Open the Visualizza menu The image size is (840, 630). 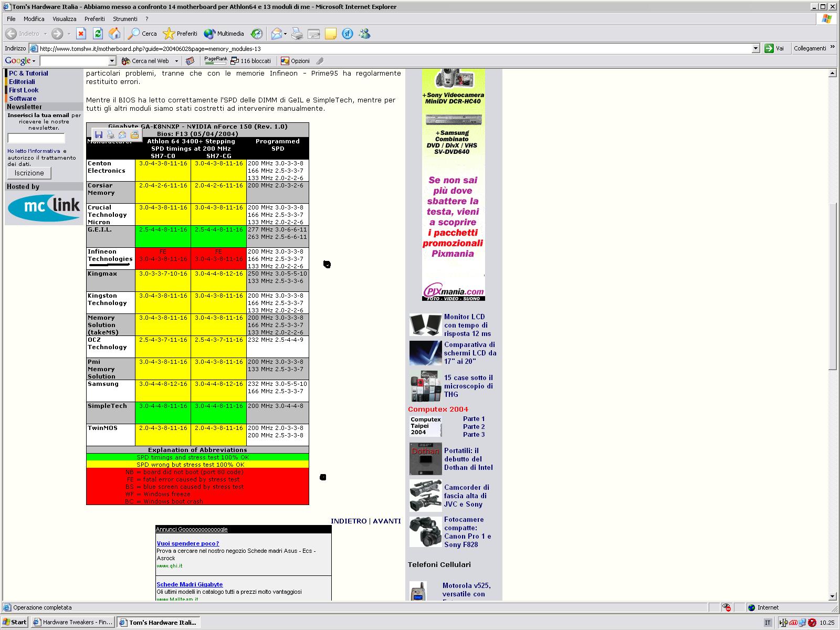pos(65,19)
